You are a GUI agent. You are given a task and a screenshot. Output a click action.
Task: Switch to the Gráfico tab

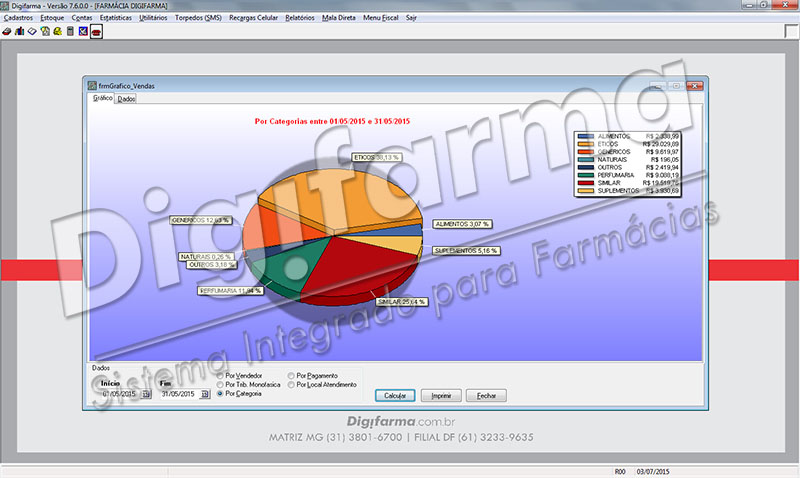(x=103, y=98)
